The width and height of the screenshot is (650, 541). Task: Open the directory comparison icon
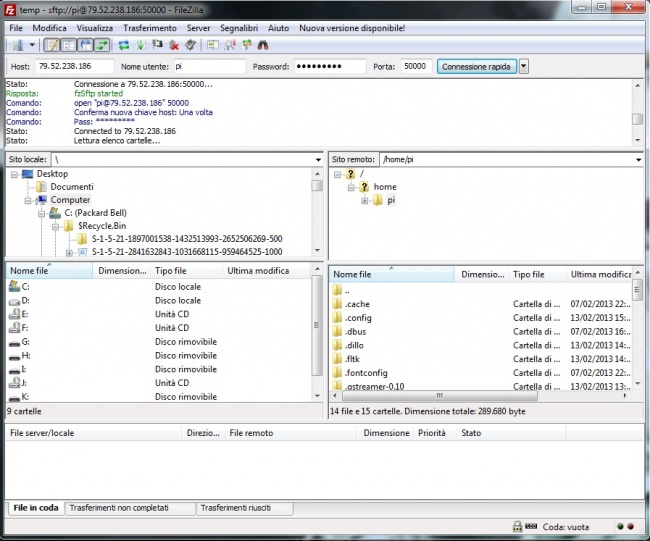click(x=213, y=45)
